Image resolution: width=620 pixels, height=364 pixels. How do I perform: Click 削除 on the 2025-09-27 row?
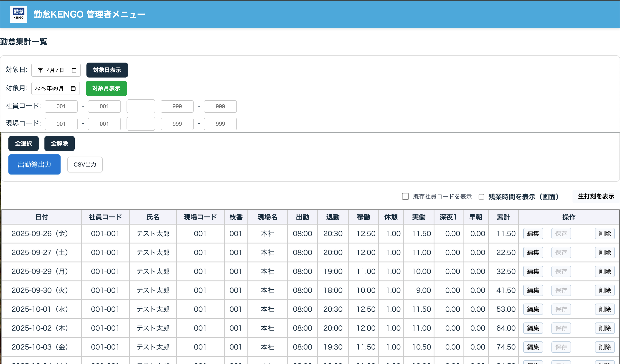pyautogui.click(x=605, y=252)
